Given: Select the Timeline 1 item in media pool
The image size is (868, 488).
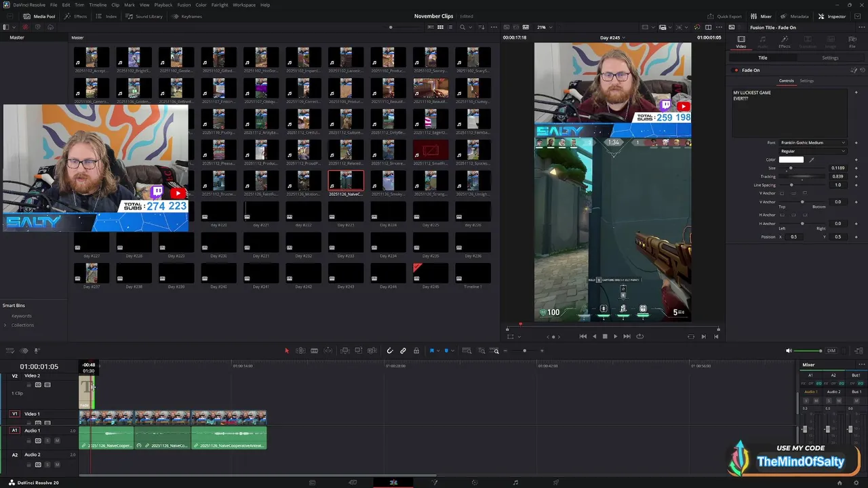Looking at the screenshot, I should point(473,274).
